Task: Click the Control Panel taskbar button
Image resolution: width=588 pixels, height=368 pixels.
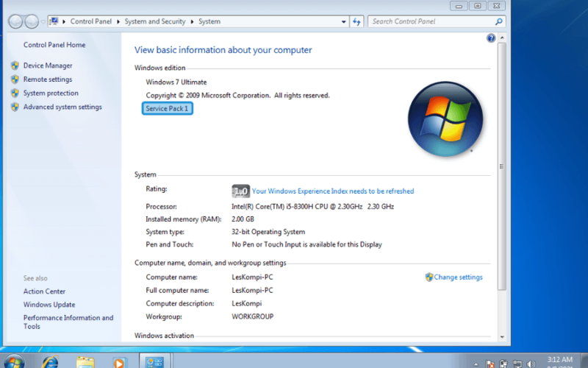Action: (155, 362)
